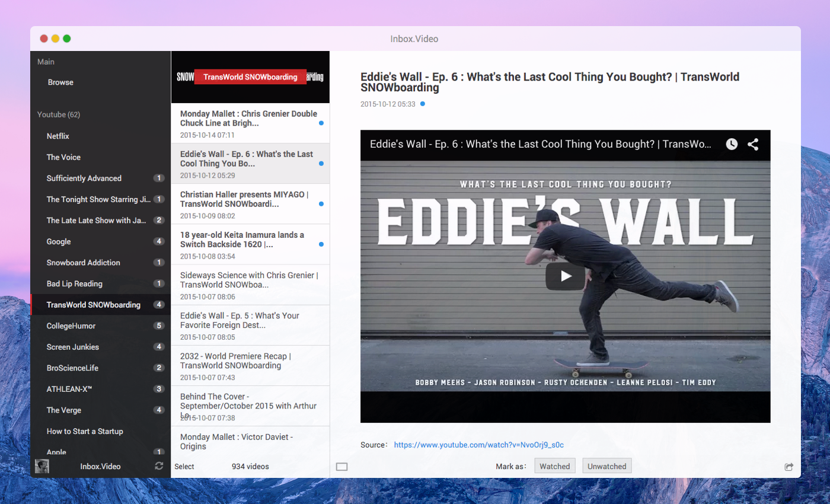Open The Late Late Show channel
Image resolution: width=830 pixels, height=504 pixels.
pyautogui.click(x=100, y=220)
